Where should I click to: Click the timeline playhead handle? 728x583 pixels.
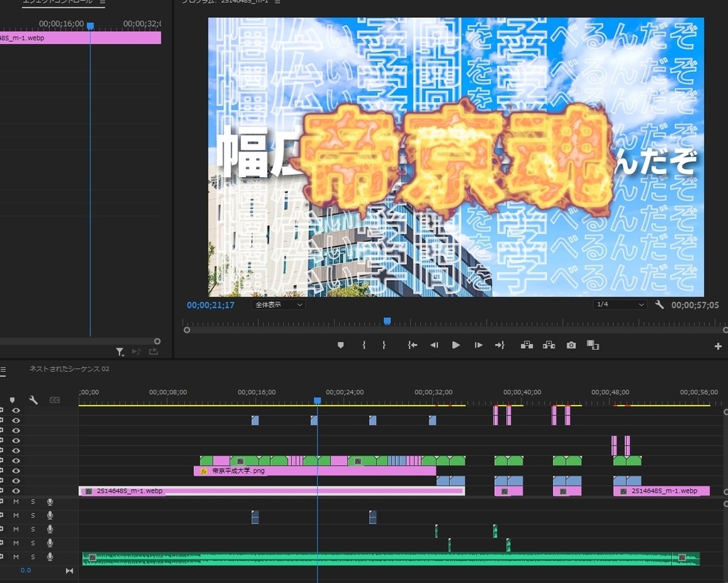[x=317, y=400]
